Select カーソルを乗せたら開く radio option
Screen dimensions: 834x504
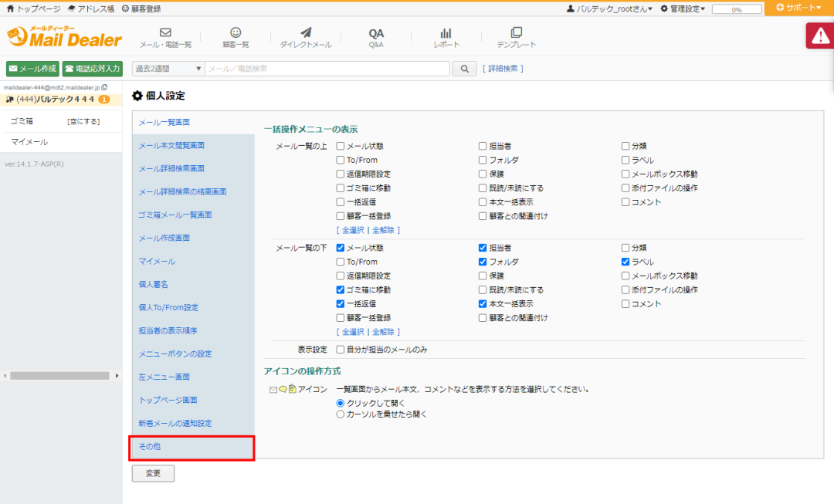coord(341,414)
